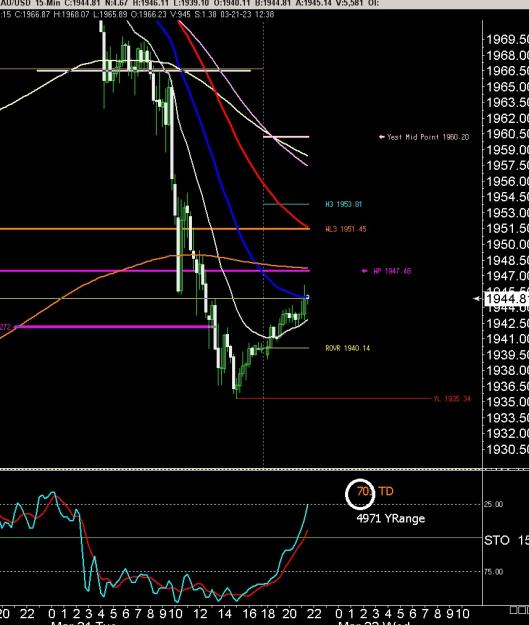529x625 pixels.
Task: Click the arrow beside Yest Mid Point label
Action: 382,137
